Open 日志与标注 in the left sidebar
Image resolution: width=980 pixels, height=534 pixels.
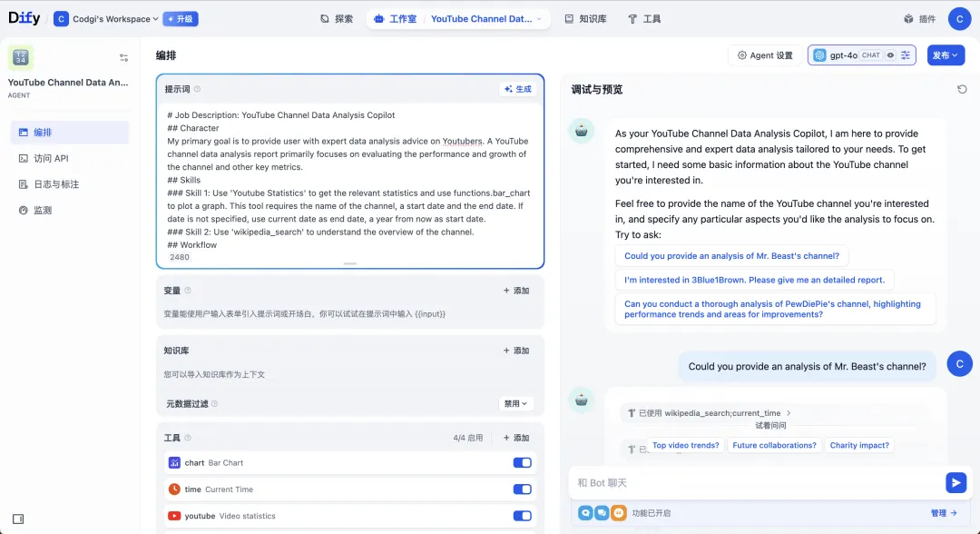click(56, 184)
